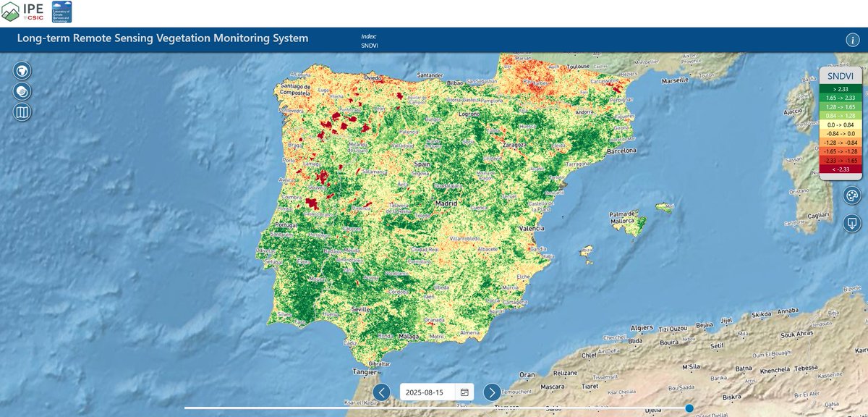Select the '0.84 -> 1.28' legend swatch

841,116
